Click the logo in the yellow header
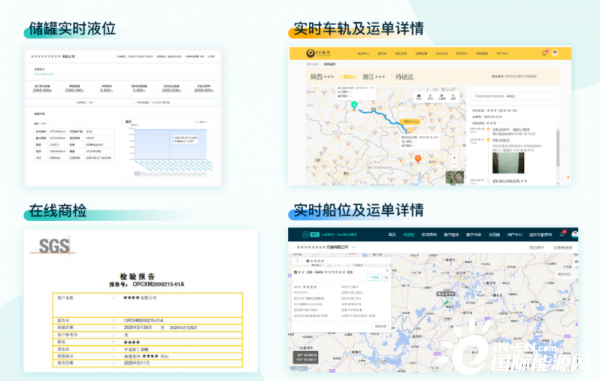Screen dimensions: 600x381 318,53
